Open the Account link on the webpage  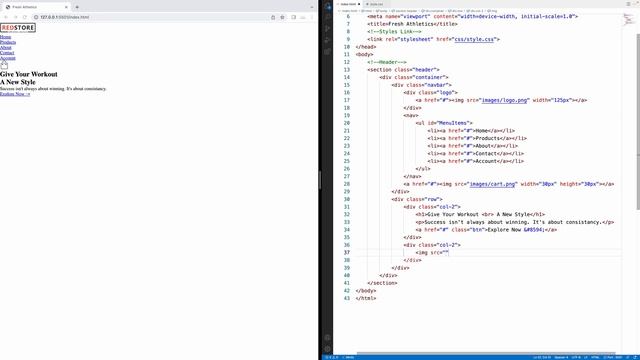click(x=8, y=58)
